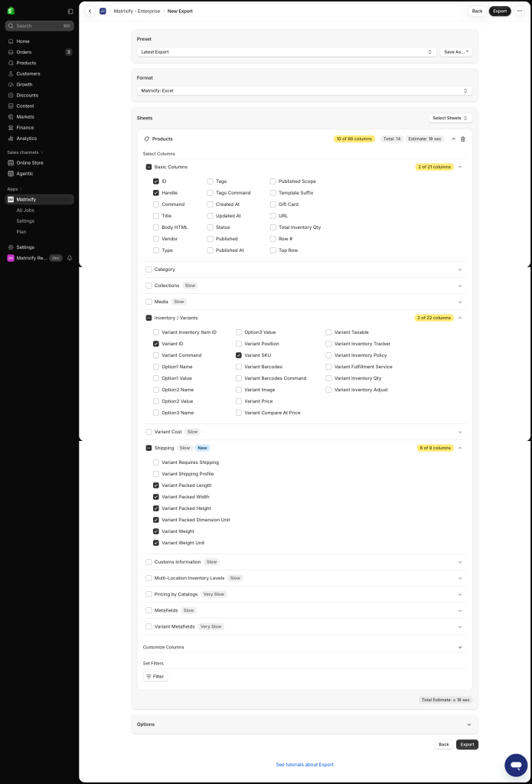Click the Filter button
The width and height of the screenshot is (532, 784).
click(155, 677)
